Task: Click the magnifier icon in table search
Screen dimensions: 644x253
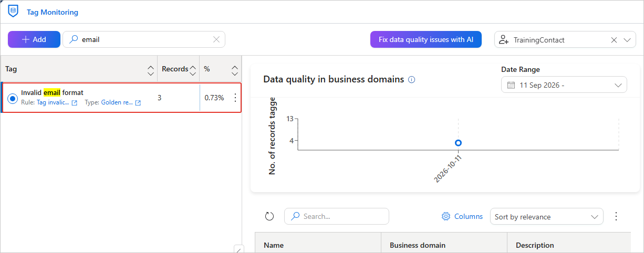Action: point(296,216)
